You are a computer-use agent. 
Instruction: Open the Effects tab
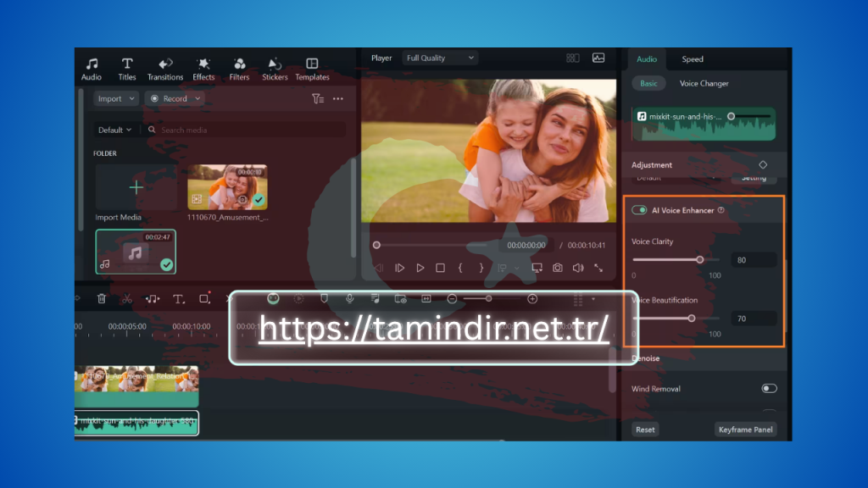click(x=203, y=69)
